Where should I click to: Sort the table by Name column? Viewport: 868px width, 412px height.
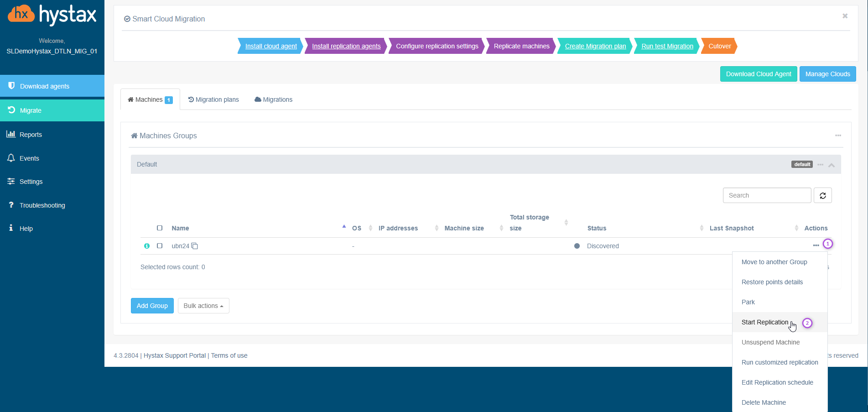tap(180, 228)
